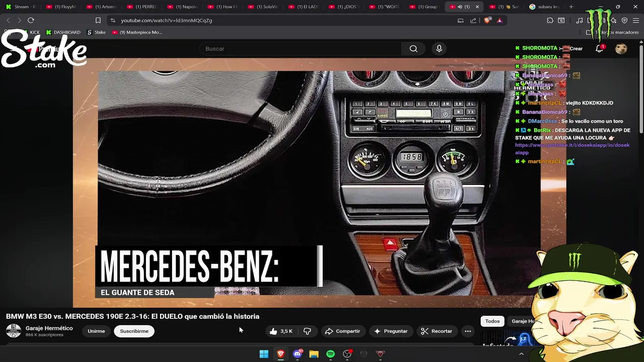644x362 pixels.
Task: Open a new browser tab
Action: point(571,7)
